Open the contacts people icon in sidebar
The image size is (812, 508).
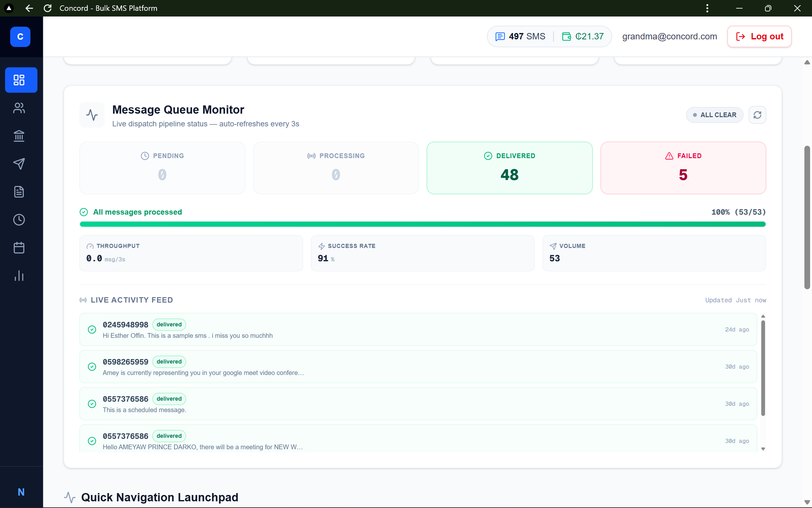point(19,108)
